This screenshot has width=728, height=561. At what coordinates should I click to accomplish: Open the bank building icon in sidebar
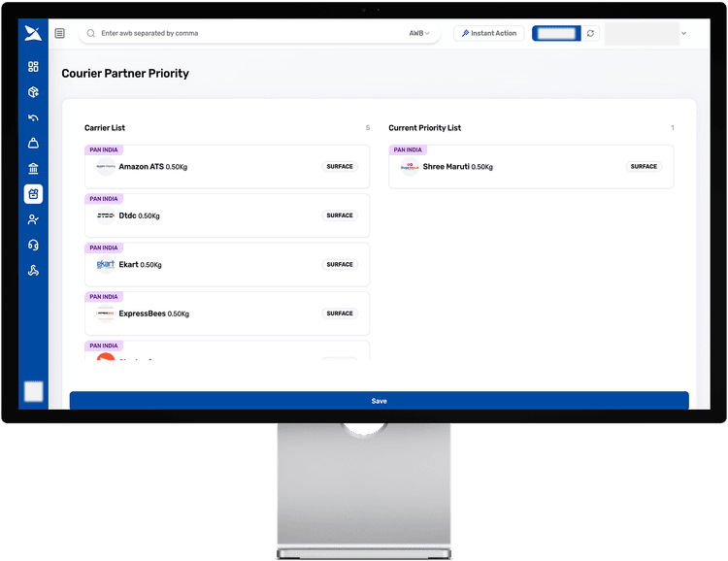(33, 169)
